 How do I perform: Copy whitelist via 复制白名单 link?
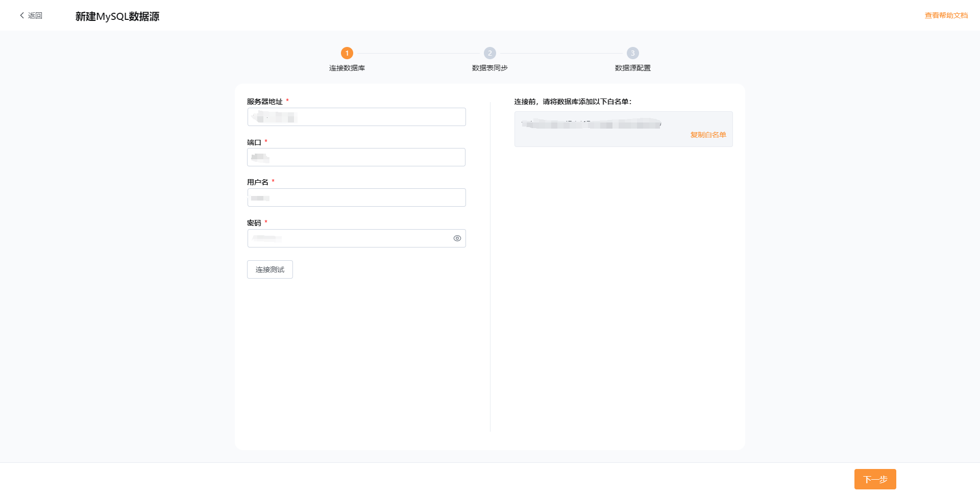click(x=708, y=135)
